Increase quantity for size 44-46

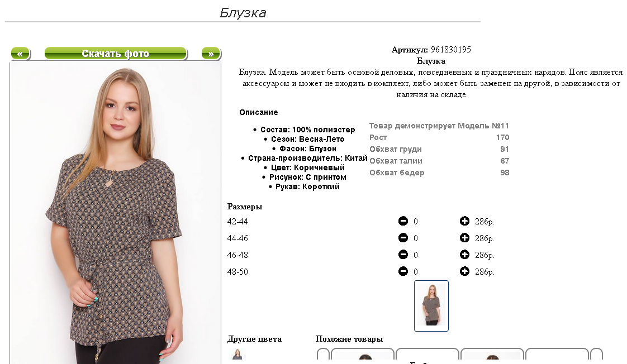pyautogui.click(x=464, y=238)
